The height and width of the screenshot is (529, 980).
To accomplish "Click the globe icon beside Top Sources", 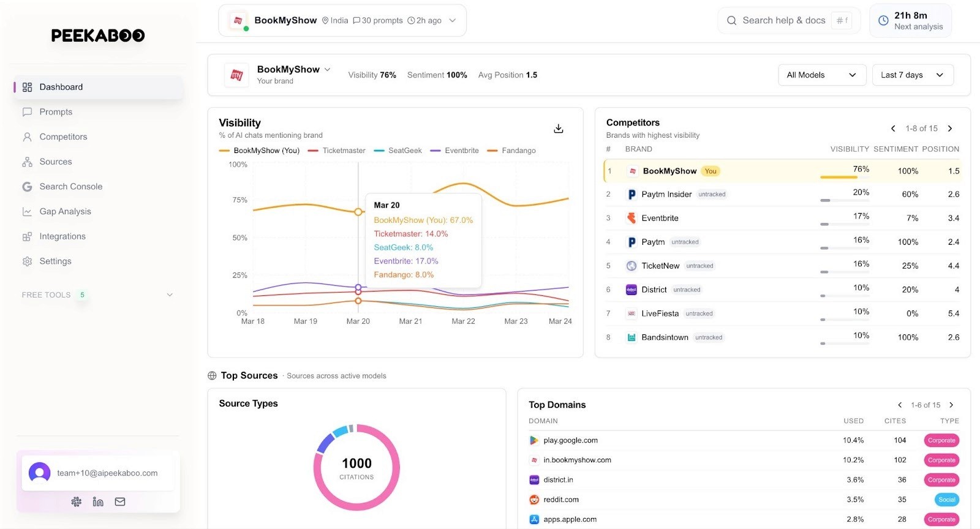I will pos(212,376).
